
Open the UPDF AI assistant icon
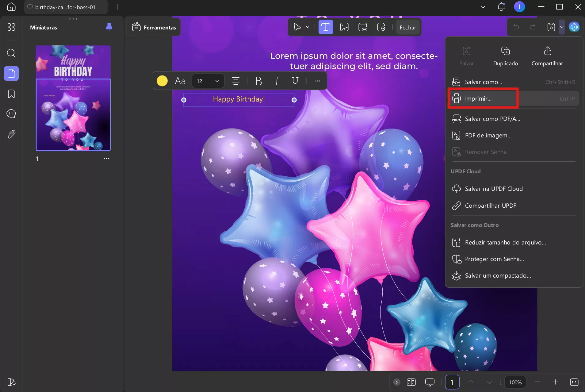[574, 27]
